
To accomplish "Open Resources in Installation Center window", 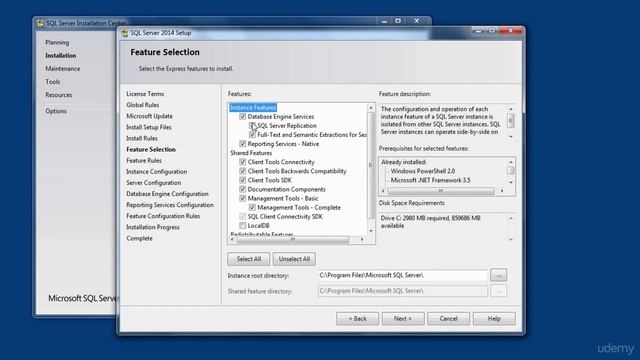I will (58, 95).
